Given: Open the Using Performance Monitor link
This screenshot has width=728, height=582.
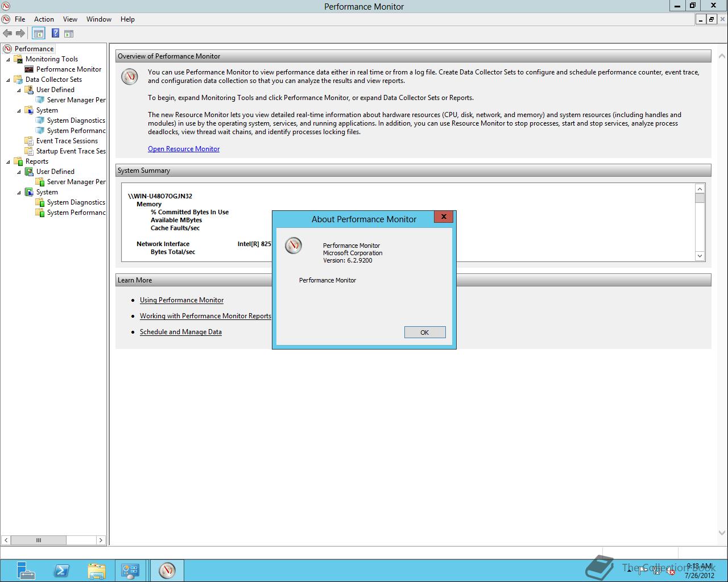Looking at the screenshot, I should 181,300.
